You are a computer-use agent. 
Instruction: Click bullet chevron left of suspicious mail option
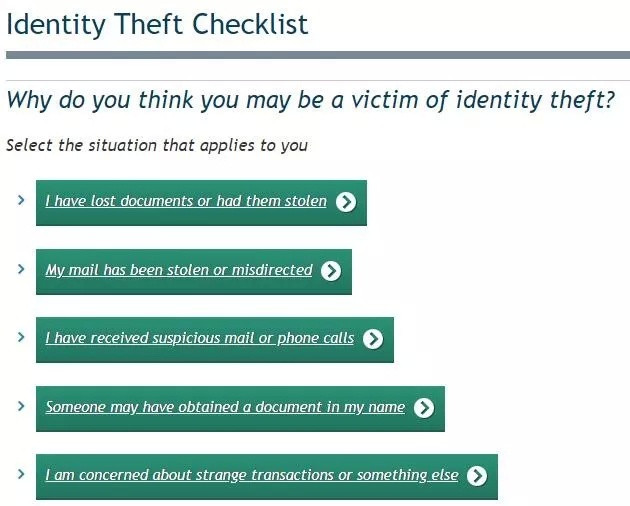pos(21,337)
